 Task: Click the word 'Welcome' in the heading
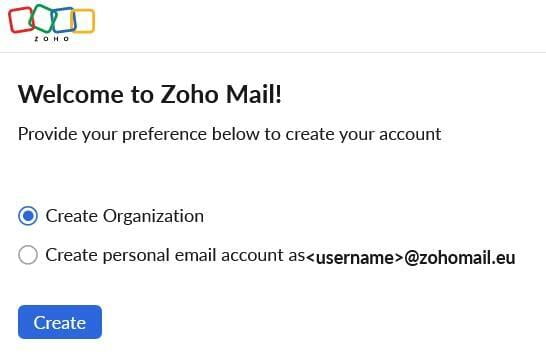pyautogui.click(x=71, y=94)
